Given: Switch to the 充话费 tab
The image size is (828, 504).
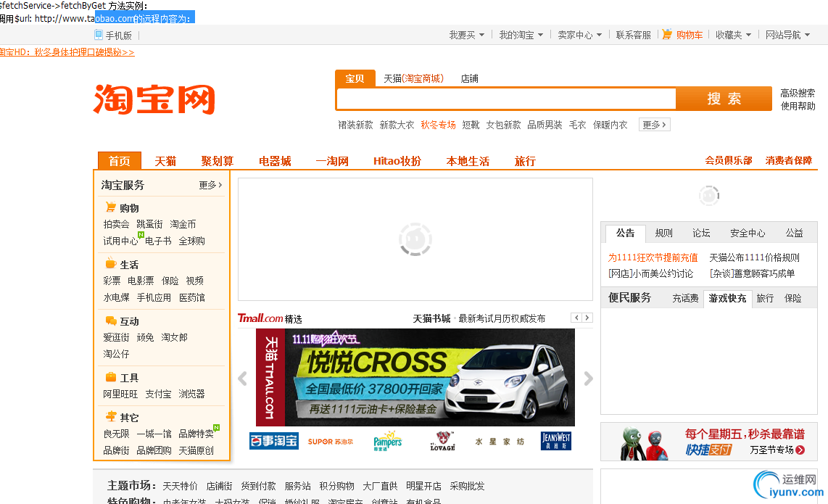Looking at the screenshot, I should click(x=685, y=299).
